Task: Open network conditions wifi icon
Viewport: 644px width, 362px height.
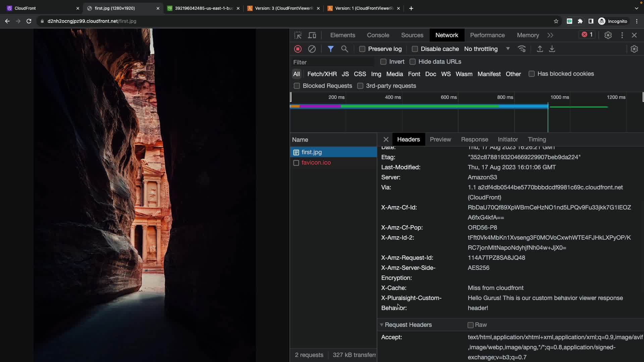Action: coord(522,49)
